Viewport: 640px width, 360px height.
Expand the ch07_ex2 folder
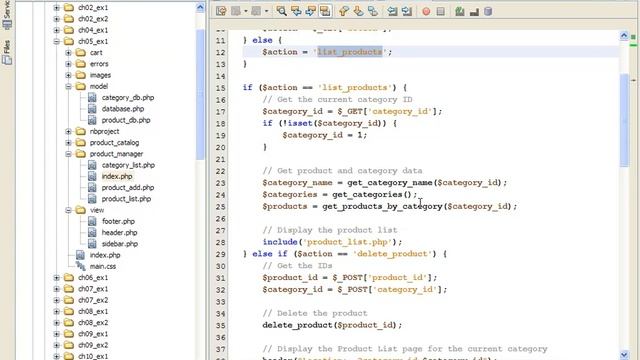click(x=57, y=300)
